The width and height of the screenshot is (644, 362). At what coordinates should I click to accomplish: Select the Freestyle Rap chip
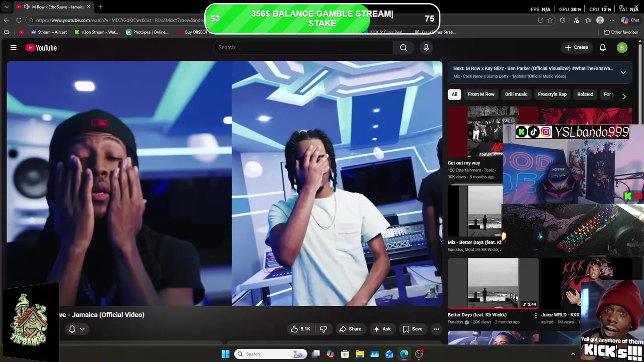[552, 94]
